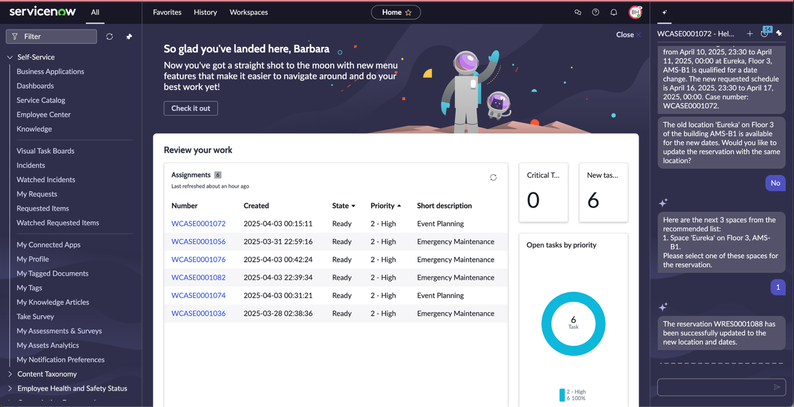Open My Notification Preferences
Viewport: 794px width, 407px height.
[60, 360]
